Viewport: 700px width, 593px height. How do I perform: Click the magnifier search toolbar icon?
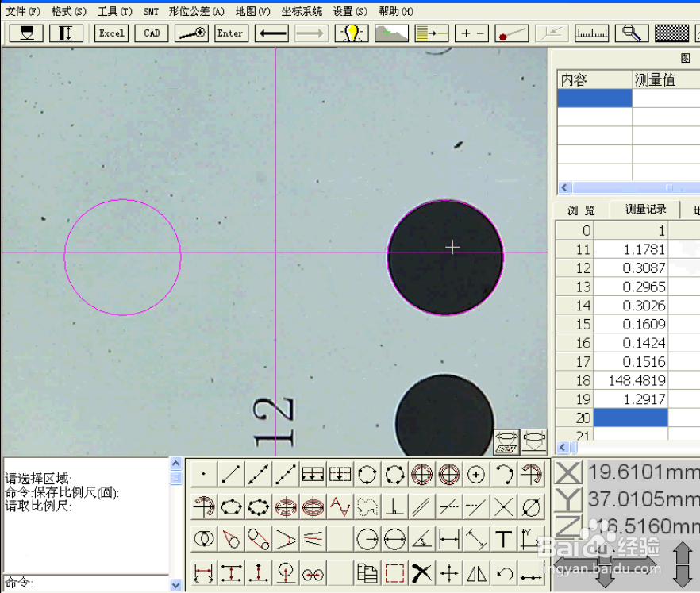click(632, 33)
